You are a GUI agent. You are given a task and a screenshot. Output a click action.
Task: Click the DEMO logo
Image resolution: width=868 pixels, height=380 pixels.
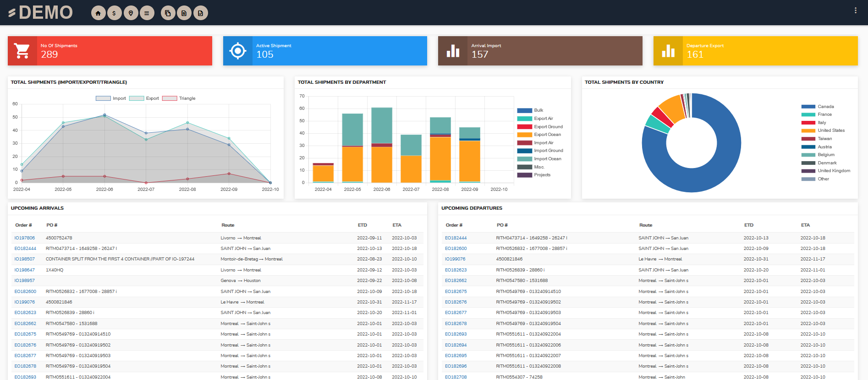pos(40,12)
